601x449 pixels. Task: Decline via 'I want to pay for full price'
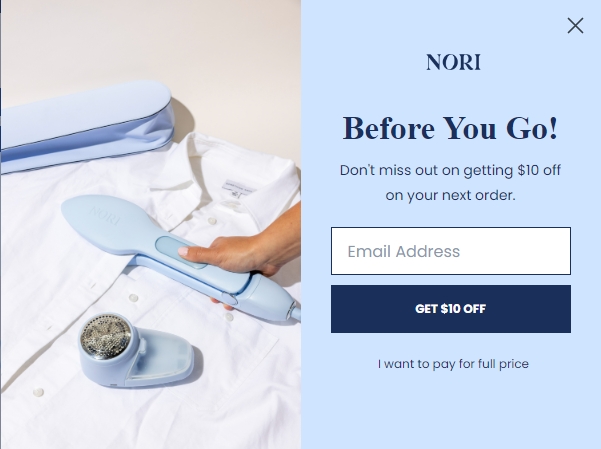pos(453,363)
